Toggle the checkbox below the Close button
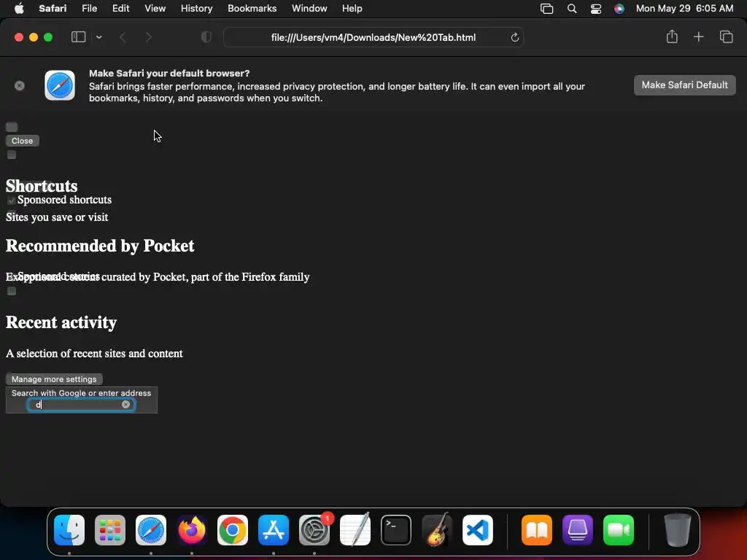The width and height of the screenshot is (747, 560). click(x=12, y=155)
